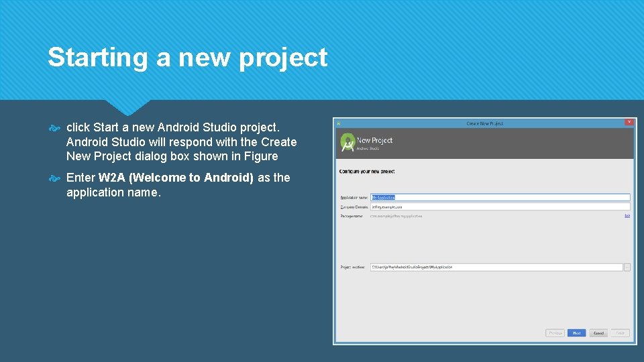The image size is (644, 362).
Task: Click the small icon in dialog title bar
Action: tap(339, 123)
